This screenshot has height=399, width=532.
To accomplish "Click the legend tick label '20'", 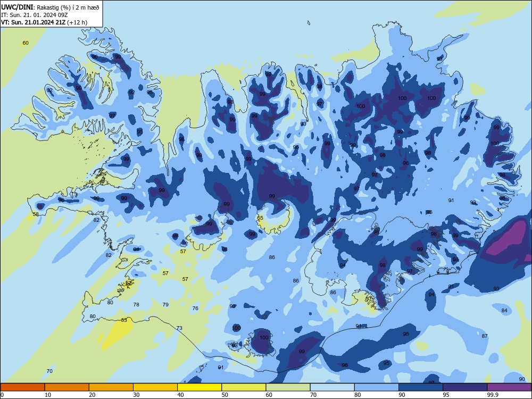I will (x=92, y=395).
